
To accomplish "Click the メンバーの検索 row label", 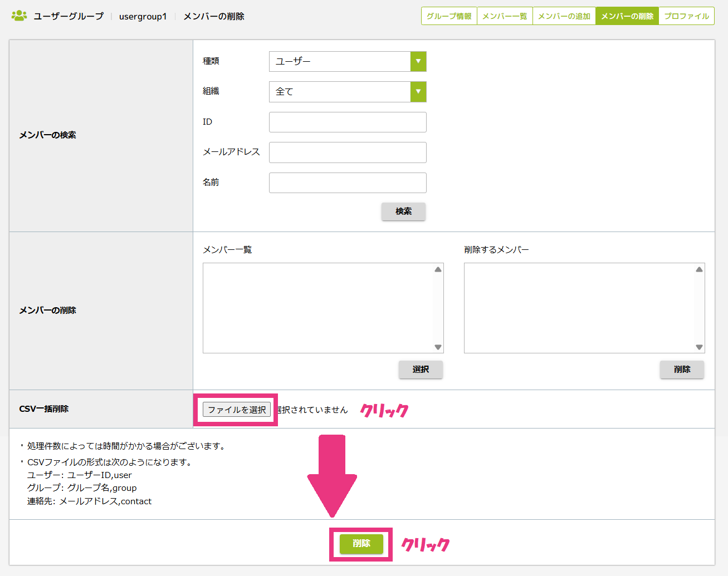I will tap(47, 135).
